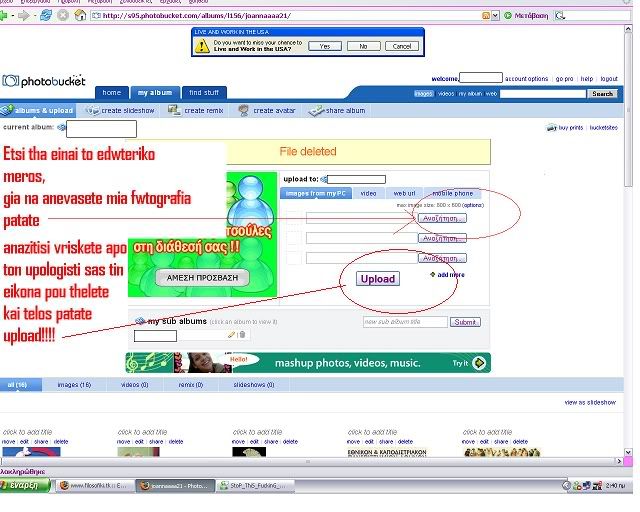Click the create remix icon
This screenshot has width=640, height=512.
click(175, 111)
